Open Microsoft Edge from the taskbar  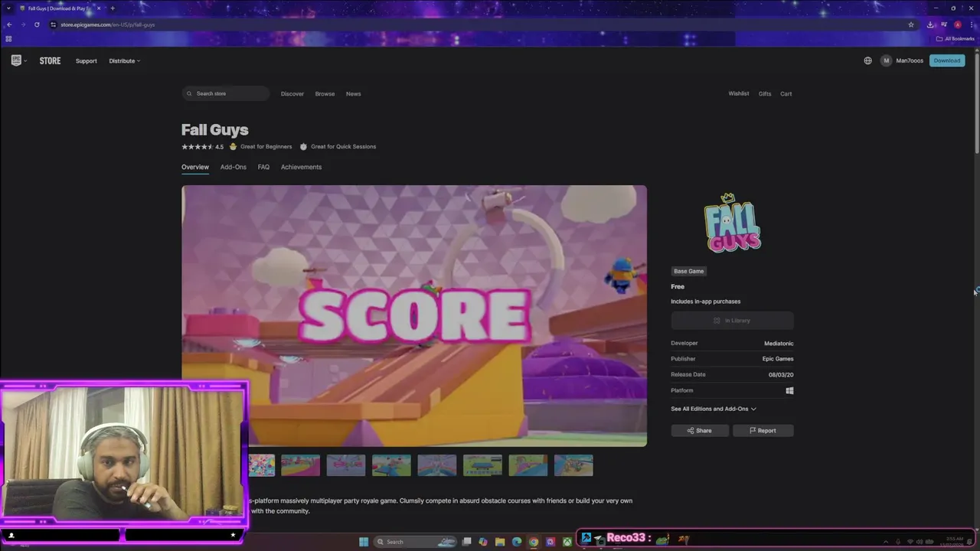[x=517, y=542]
